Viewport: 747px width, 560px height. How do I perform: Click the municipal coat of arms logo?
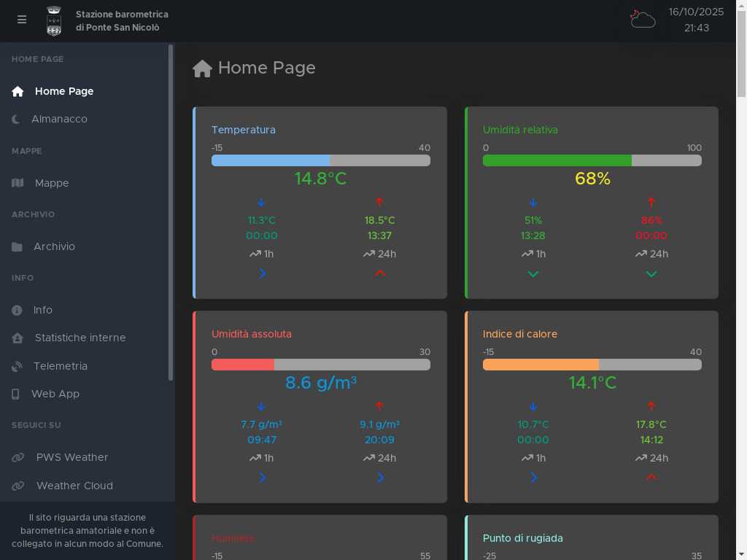coord(54,21)
